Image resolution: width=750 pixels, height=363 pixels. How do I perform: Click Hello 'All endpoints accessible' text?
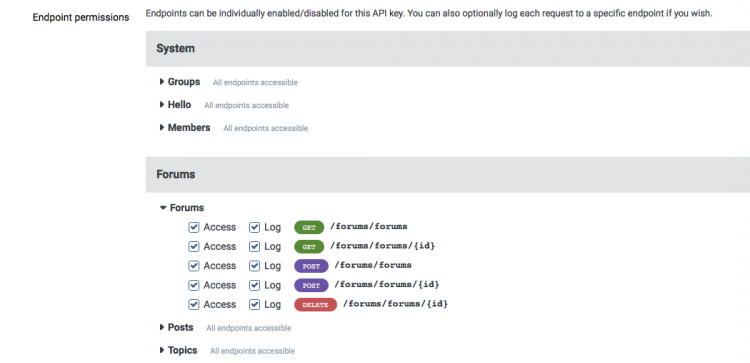point(246,106)
